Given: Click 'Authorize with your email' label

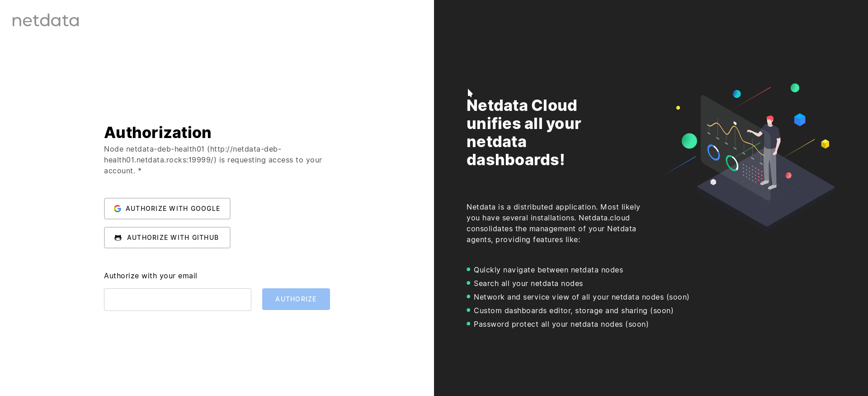Looking at the screenshot, I should pos(151,276).
